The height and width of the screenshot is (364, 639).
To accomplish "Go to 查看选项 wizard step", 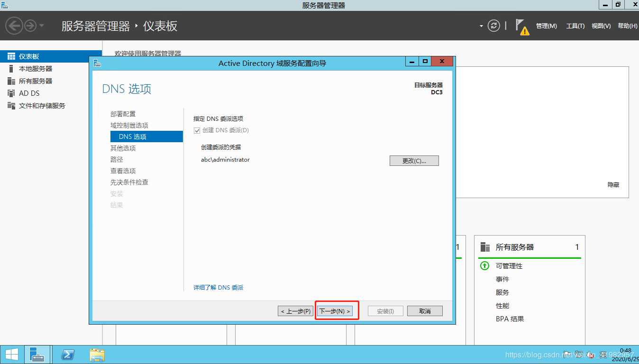I will point(123,171).
